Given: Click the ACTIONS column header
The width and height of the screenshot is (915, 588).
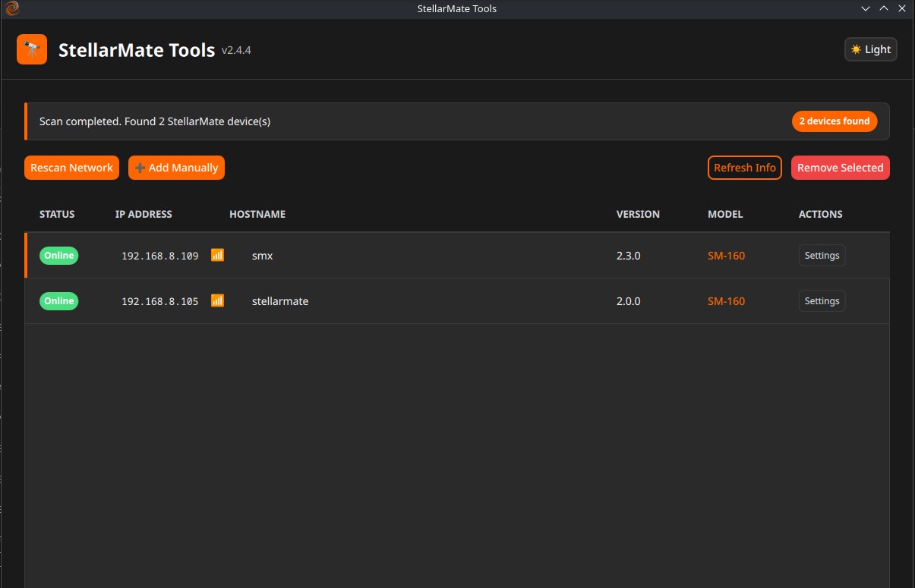Looking at the screenshot, I should 820,215.
